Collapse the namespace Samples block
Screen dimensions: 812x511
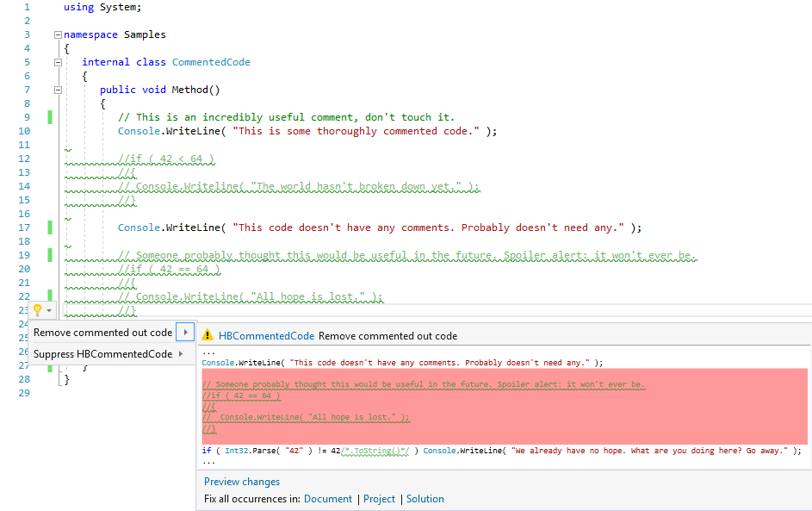tap(58, 34)
